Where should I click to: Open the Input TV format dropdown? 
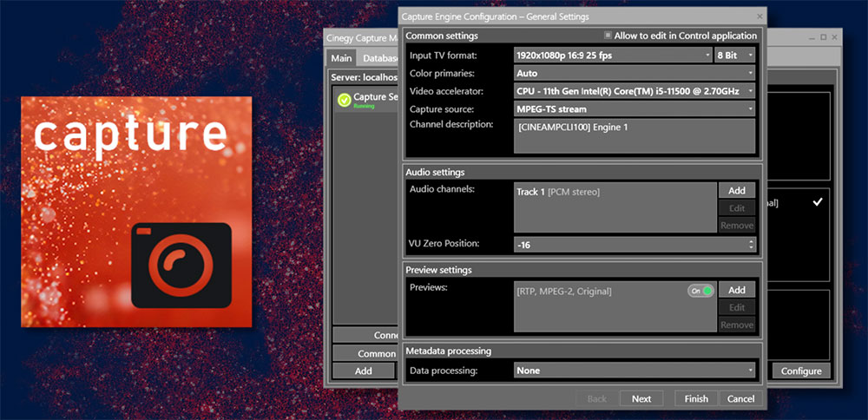[x=613, y=56]
